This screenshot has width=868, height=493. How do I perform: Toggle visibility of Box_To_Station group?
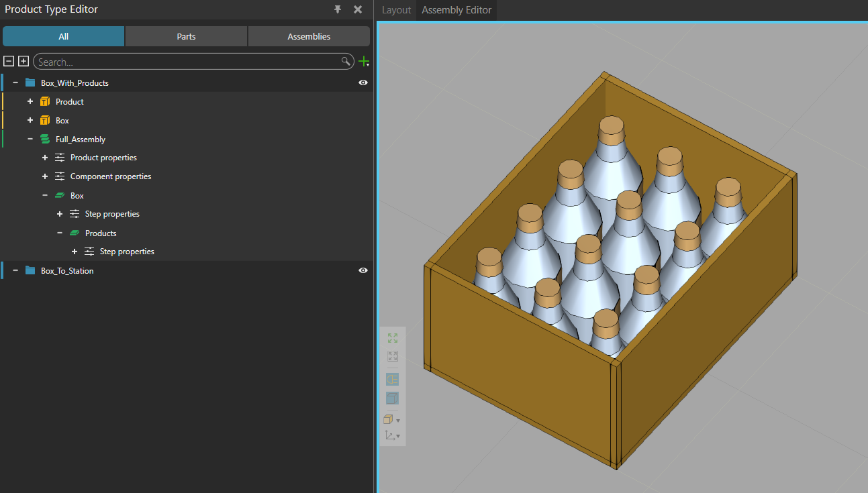tap(363, 270)
